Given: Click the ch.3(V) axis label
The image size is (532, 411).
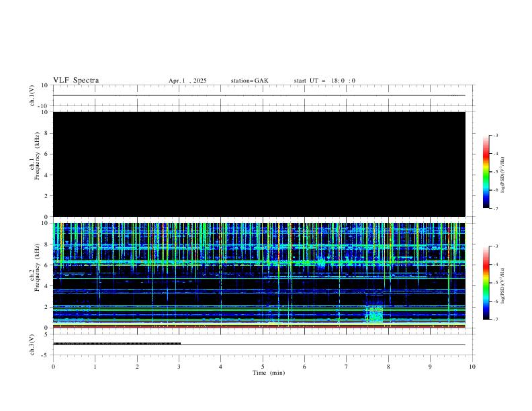Looking at the screenshot, I should coord(32,345).
